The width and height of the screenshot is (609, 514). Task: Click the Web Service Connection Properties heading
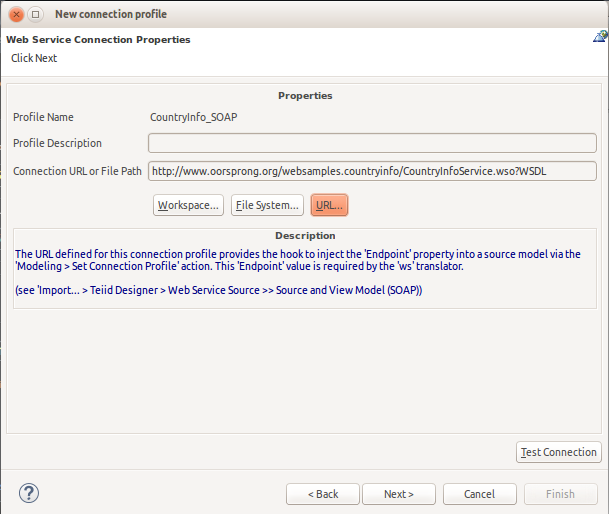click(98, 40)
